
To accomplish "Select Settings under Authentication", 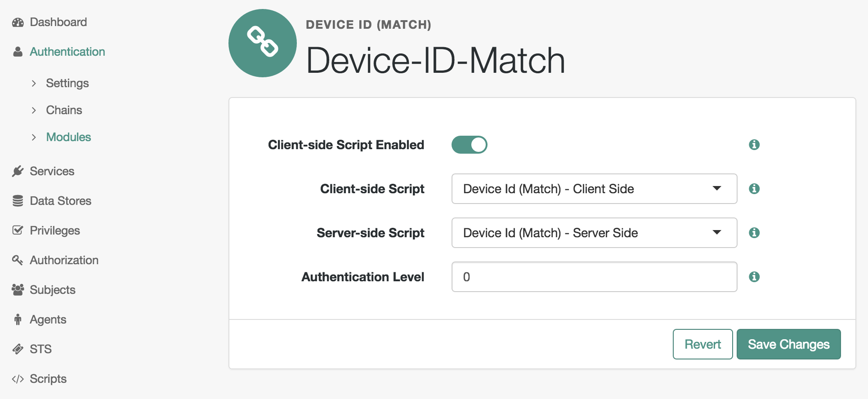I will coord(67,83).
